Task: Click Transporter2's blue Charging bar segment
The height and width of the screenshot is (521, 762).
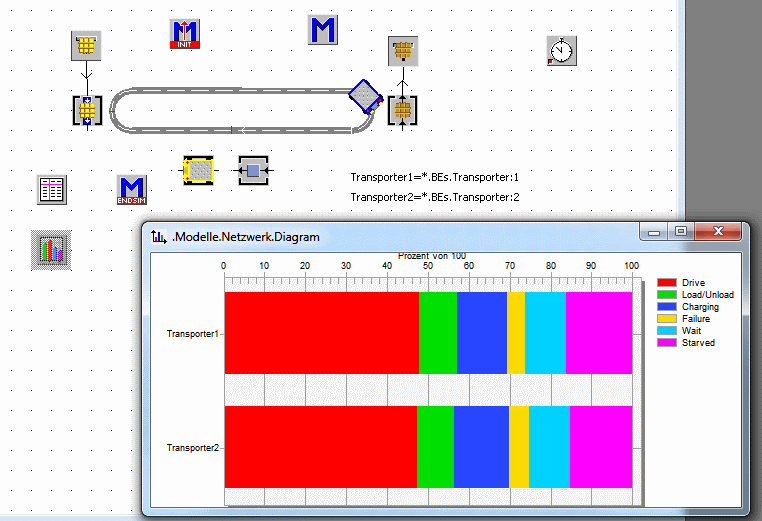Action: click(x=481, y=447)
